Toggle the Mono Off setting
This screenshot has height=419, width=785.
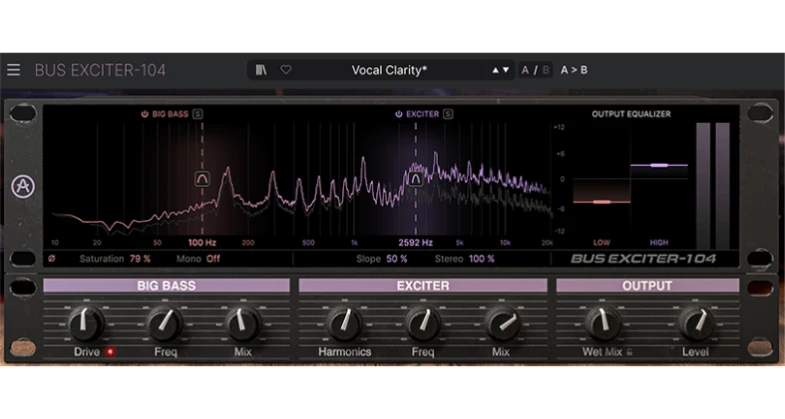[x=213, y=259]
